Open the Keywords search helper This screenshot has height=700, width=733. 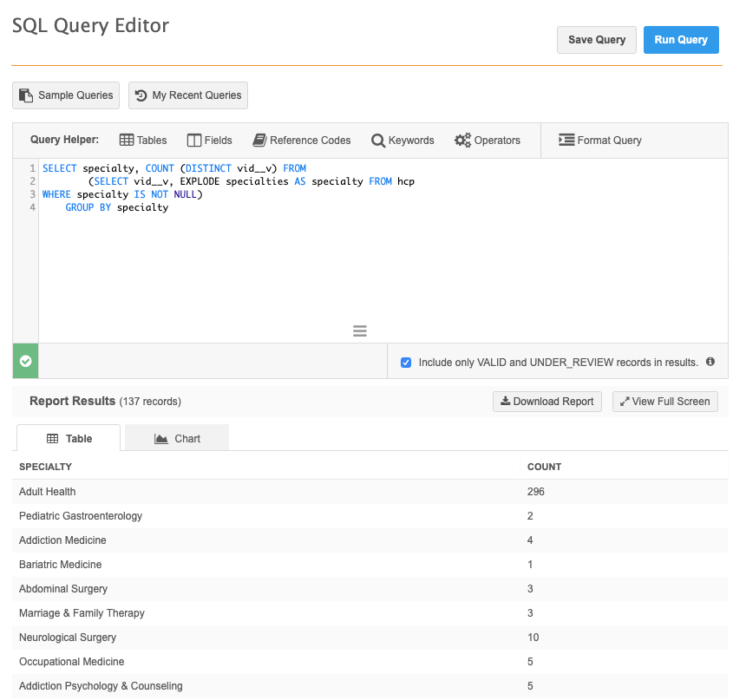coord(402,141)
